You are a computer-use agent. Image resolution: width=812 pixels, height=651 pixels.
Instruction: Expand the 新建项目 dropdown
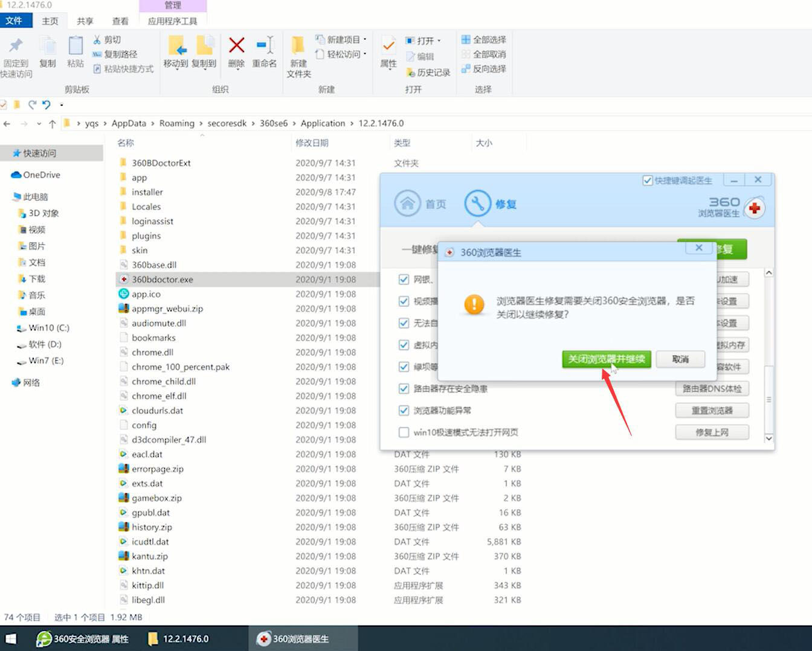(x=365, y=40)
